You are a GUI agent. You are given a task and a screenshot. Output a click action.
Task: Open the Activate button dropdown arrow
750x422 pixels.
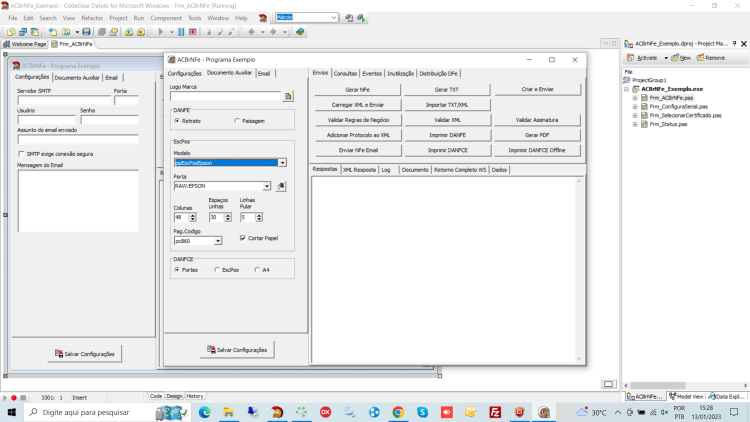pyautogui.click(x=666, y=58)
